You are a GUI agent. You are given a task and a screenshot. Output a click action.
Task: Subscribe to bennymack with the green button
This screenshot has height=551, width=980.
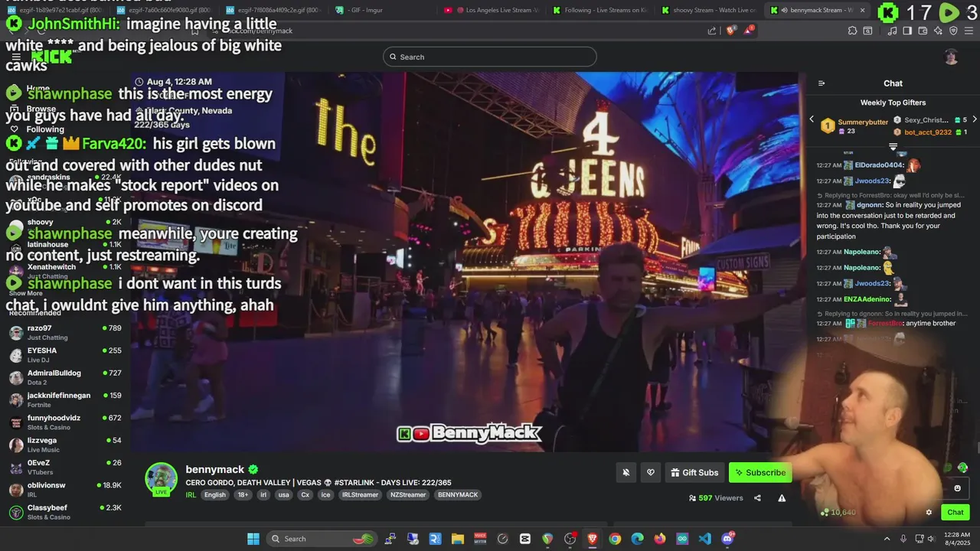click(760, 473)
